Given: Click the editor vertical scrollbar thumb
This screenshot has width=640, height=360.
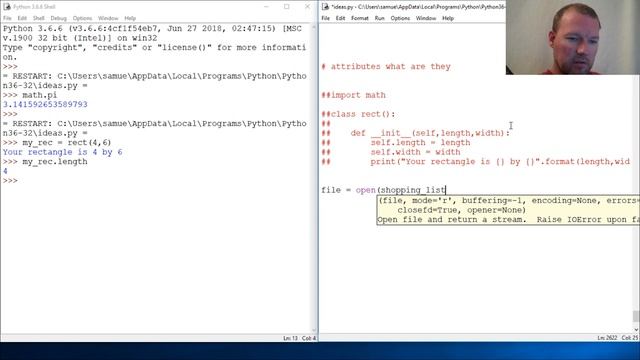Looking at the screenshot, I should click(636, 316).
